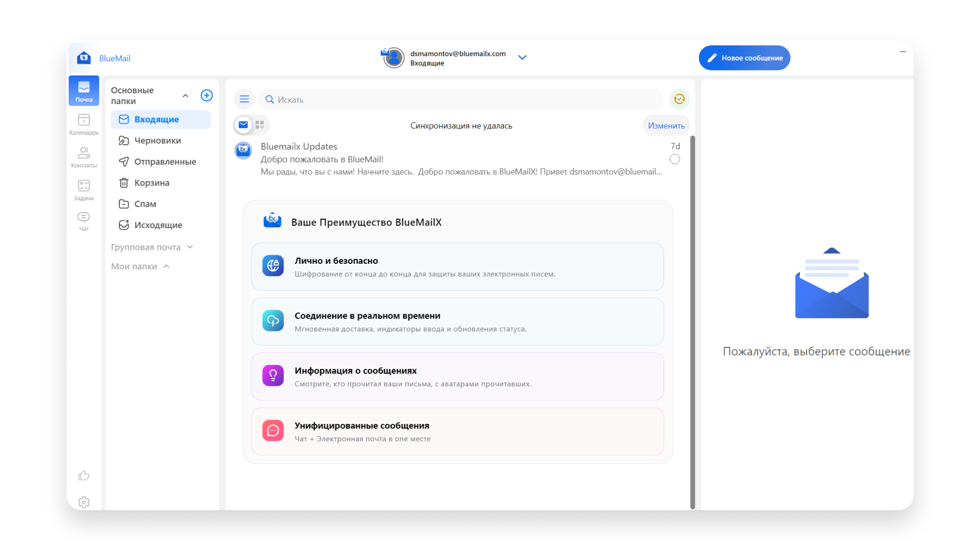Minimize the BlueMail window
Viewport: 980px width, 551px height.
[x=903, y=52]
